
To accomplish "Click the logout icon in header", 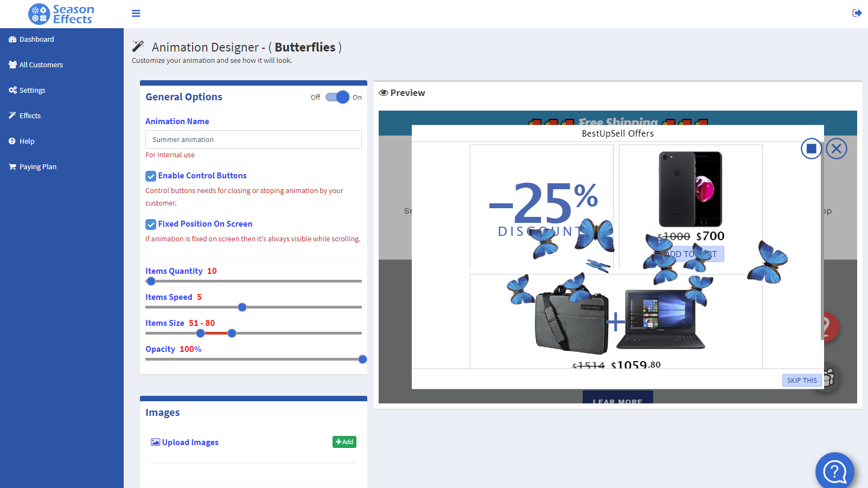I will click(x=857, y=13).
